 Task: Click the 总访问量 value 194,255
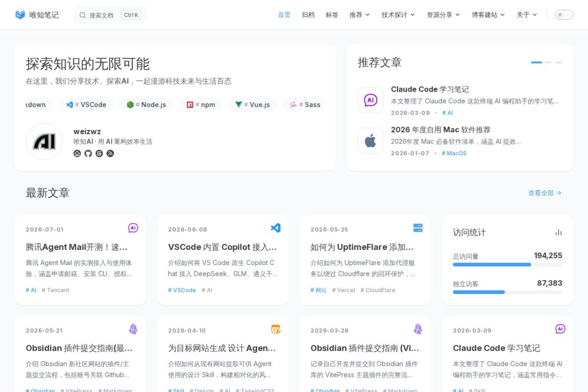(548, 255)
